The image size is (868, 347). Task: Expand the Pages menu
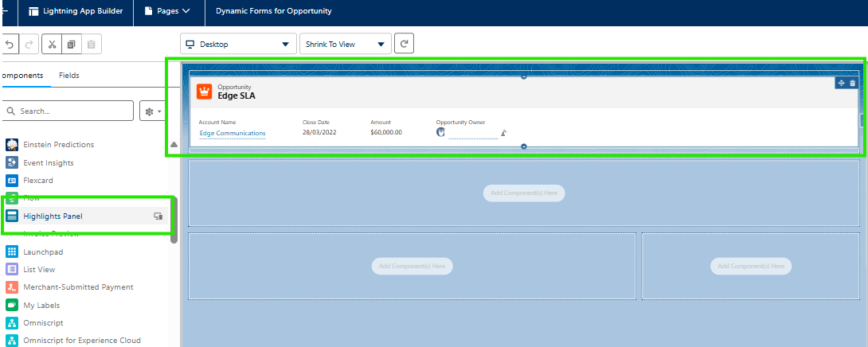coord(168,11)
